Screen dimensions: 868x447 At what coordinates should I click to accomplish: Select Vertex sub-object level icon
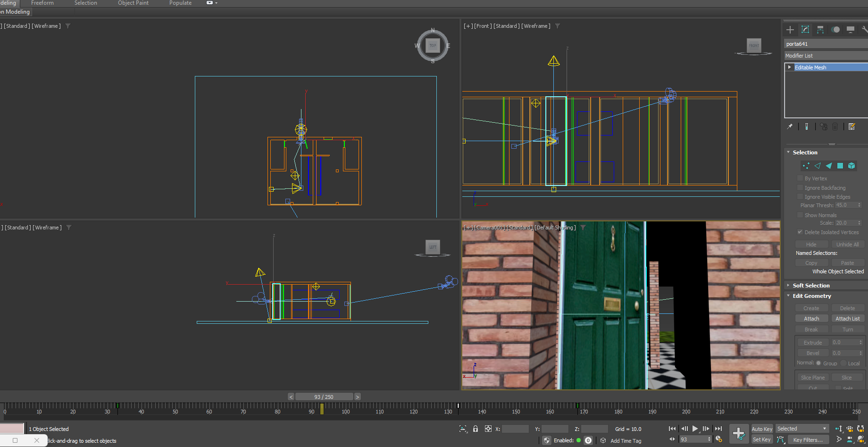[806, 166]
